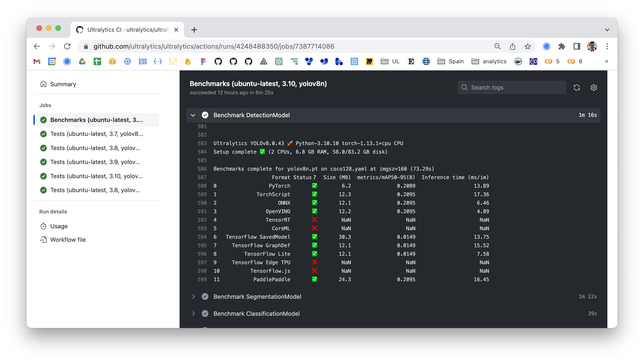Click the green check on Tests (ubuntu-latest, 3.9)
644x363 pixels.
click(43, 162)
